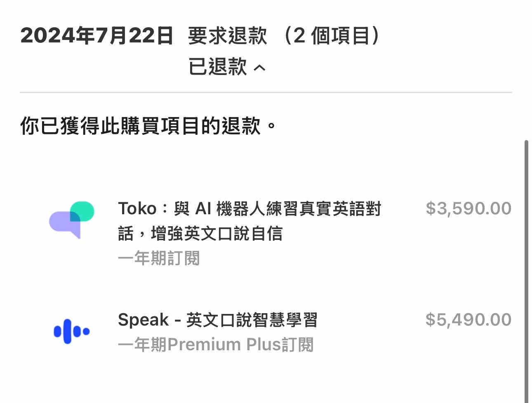Click the $5,490.00 refund amount
This screenshot has width=532, height=403.
click(468, 320)
